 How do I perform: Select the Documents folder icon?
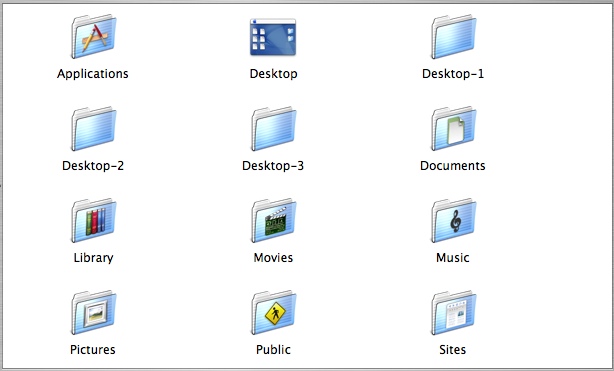[453, 128]
